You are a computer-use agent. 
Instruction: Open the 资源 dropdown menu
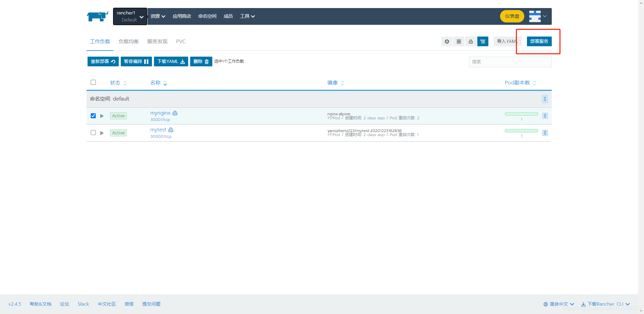(158, 16)
